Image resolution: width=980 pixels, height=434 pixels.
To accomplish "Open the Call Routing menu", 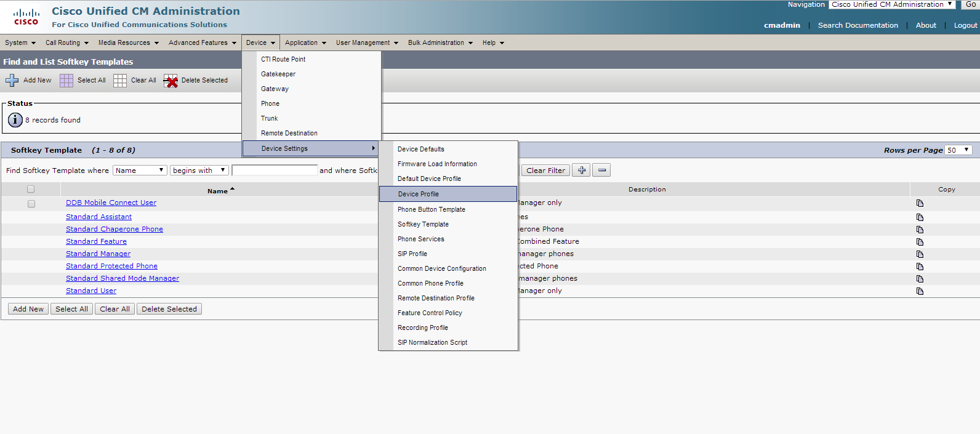I will pos(67,42).
